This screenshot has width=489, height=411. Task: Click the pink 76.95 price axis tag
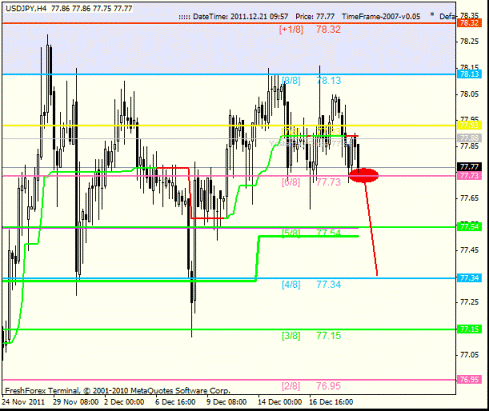point(469,380)
